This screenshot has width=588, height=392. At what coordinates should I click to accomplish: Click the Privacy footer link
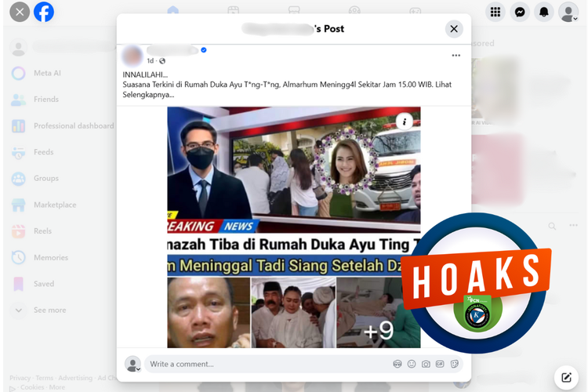pyautogui.click(x=20, y=378)
